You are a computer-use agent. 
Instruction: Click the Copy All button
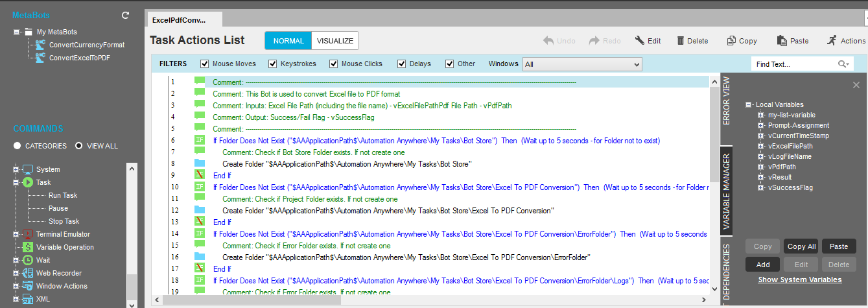801,246
